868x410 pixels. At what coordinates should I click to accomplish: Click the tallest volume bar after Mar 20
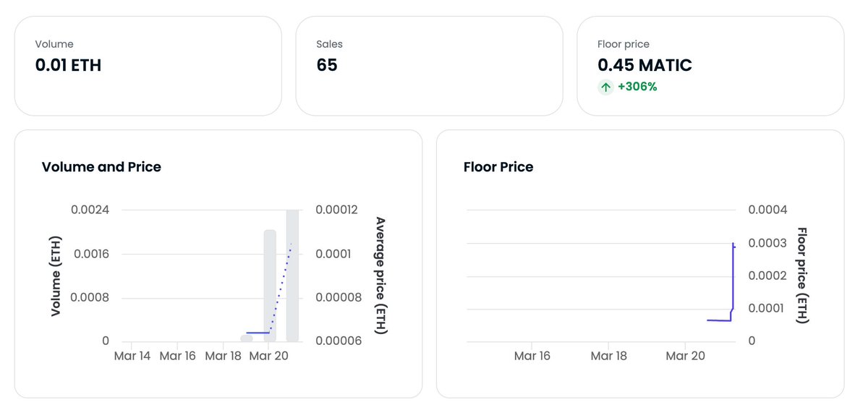[292, 276]
